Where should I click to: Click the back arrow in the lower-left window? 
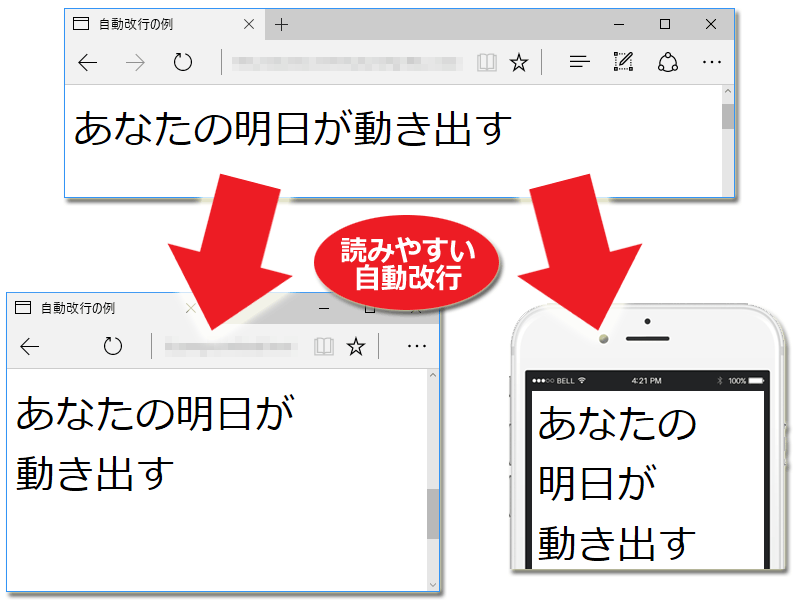coord(31,346)
